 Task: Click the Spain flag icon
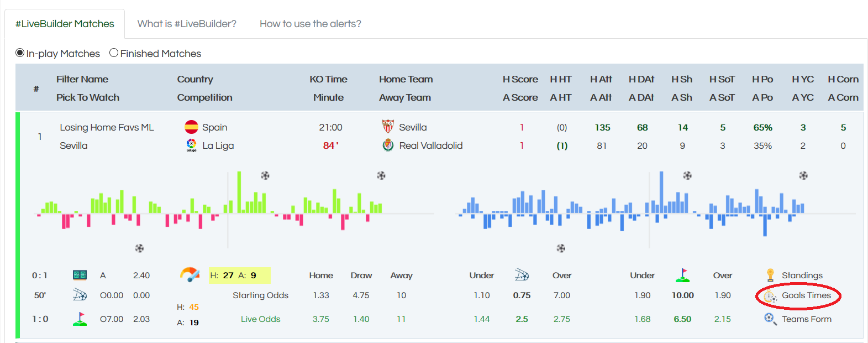click(191, 127)
